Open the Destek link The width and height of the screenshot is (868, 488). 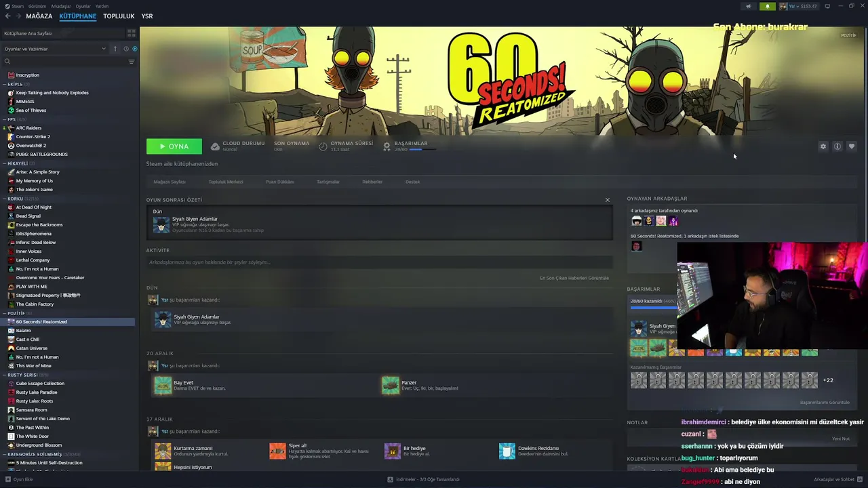413,182
